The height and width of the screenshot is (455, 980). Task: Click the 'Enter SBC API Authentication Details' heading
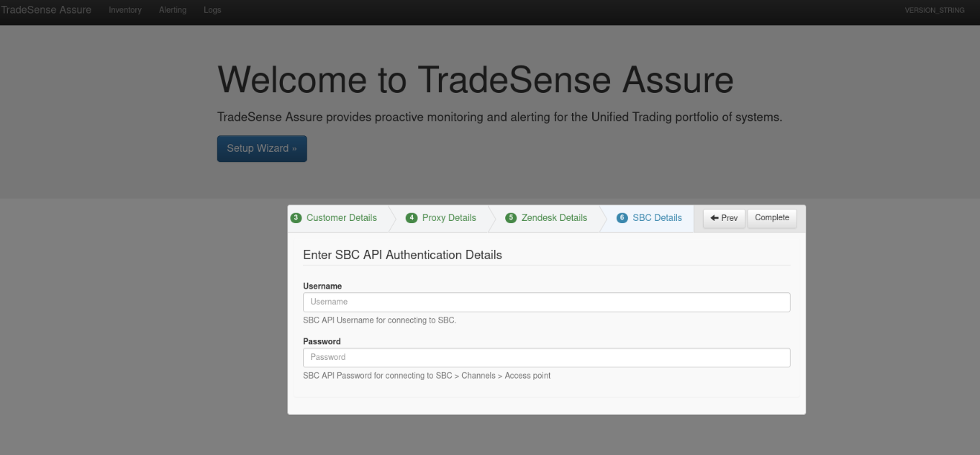(x=402, y=255)
